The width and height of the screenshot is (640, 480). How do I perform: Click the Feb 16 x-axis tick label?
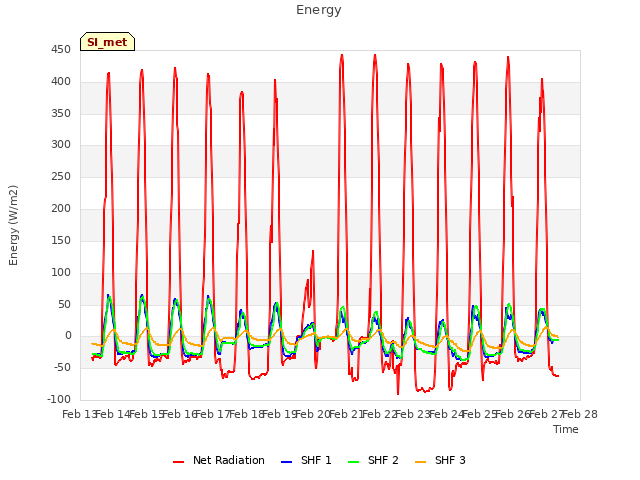[180, 415]
